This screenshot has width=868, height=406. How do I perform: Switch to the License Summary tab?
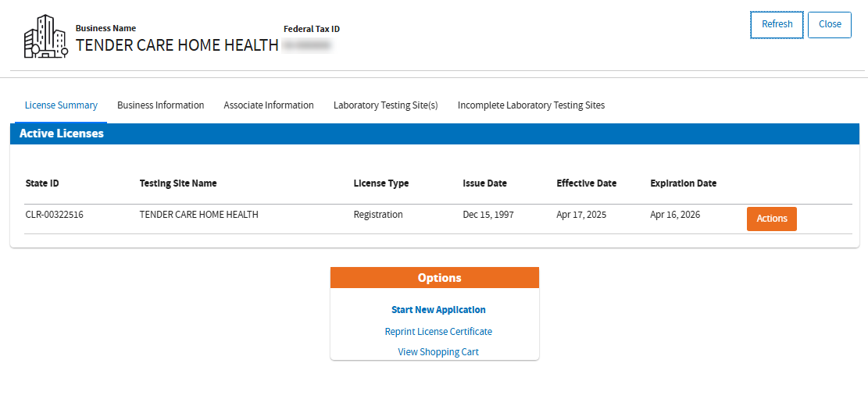[x=61, y=105]
